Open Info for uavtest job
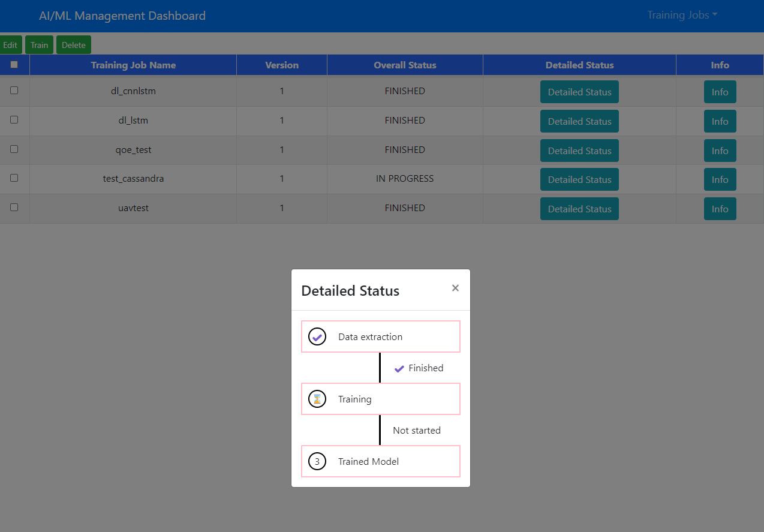This screenshot has height=532, width=764. pyautogui.click(x=720, y=209)
